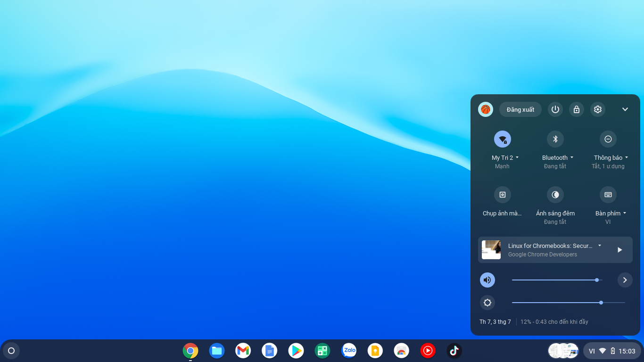This screenshot has height=362, width=644.
Task: Open Google Docs from the shelf
Action: (270, 351)
